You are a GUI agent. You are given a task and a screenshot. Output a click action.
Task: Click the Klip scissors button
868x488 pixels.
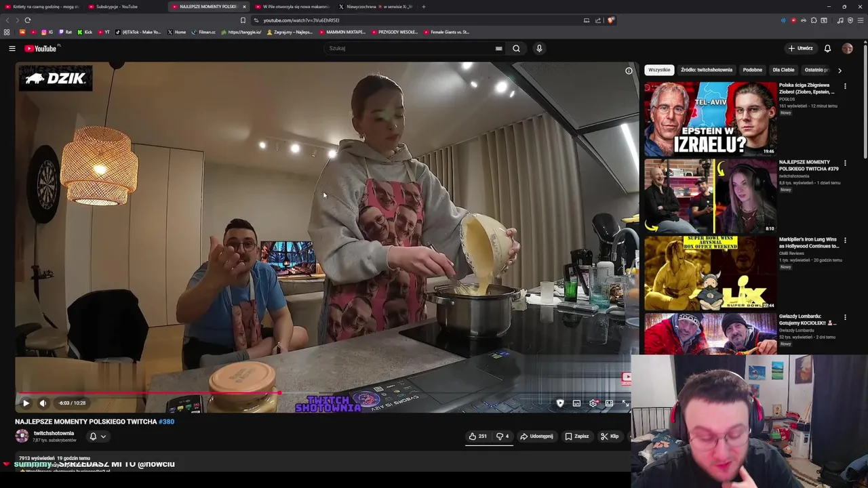[610, 436]
